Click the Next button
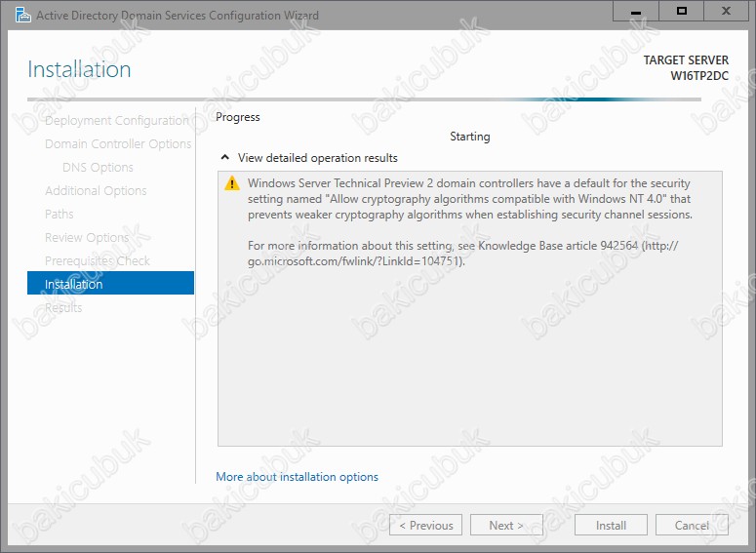This screenshot has width=756, height=553. [506, 525]
